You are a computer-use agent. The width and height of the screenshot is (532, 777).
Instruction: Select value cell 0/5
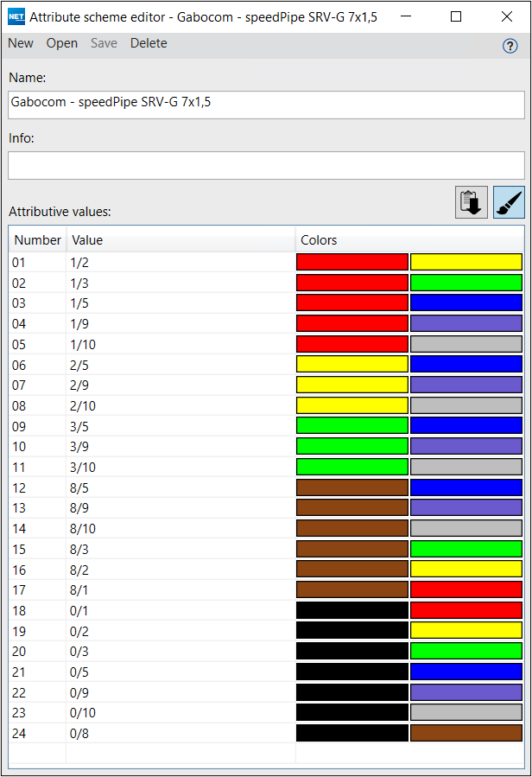(x=180, y=672)
